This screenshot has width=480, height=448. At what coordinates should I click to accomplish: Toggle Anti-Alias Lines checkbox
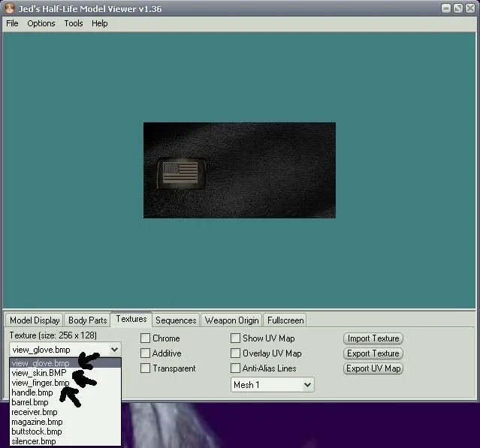point(236,368)
